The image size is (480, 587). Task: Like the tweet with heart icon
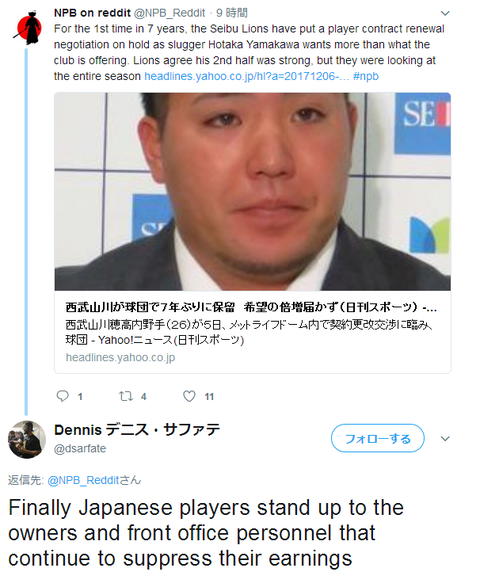[189, 396]
